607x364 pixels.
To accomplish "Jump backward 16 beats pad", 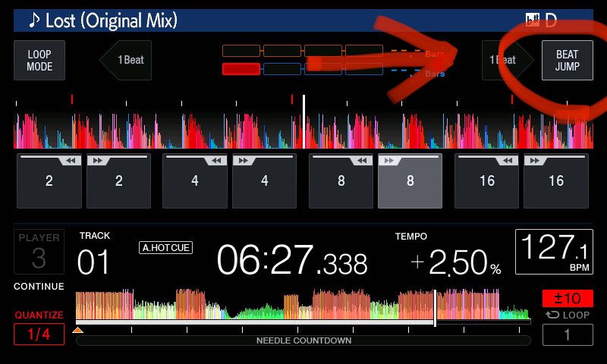I will (x=486, y=180).
